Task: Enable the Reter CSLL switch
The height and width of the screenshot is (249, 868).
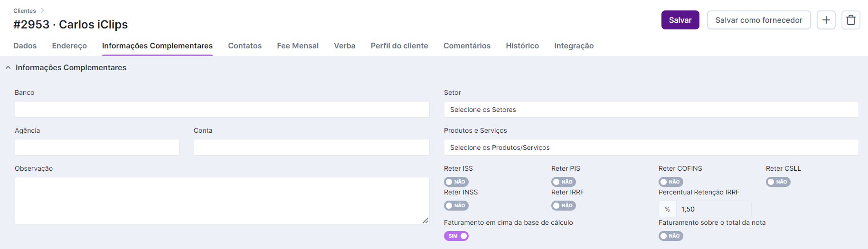Action: (778, 182)
